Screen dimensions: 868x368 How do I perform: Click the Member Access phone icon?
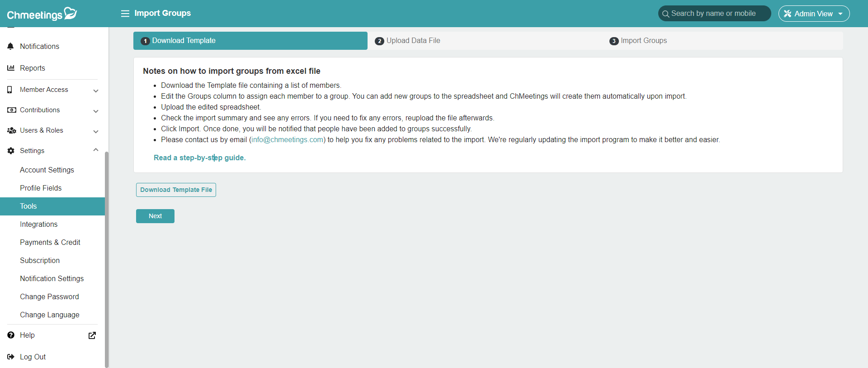(9, 90)
